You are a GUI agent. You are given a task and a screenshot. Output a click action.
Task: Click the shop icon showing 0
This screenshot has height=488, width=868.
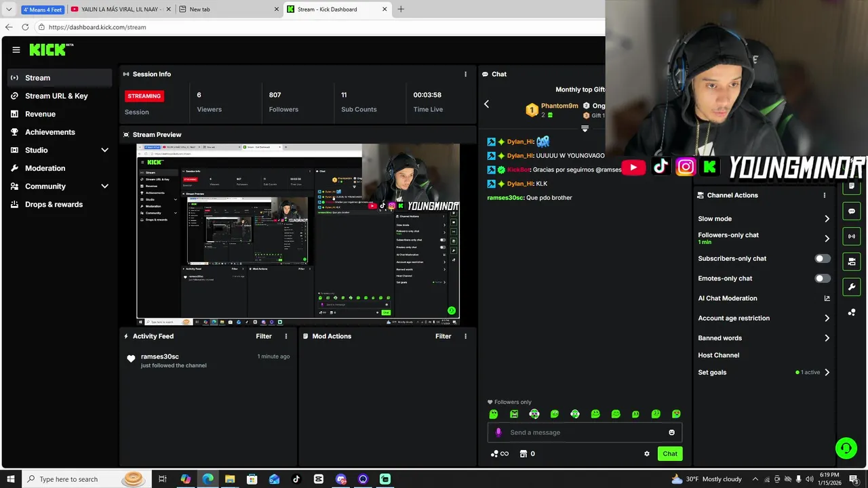pyautogui.click(x=527, y=454)
